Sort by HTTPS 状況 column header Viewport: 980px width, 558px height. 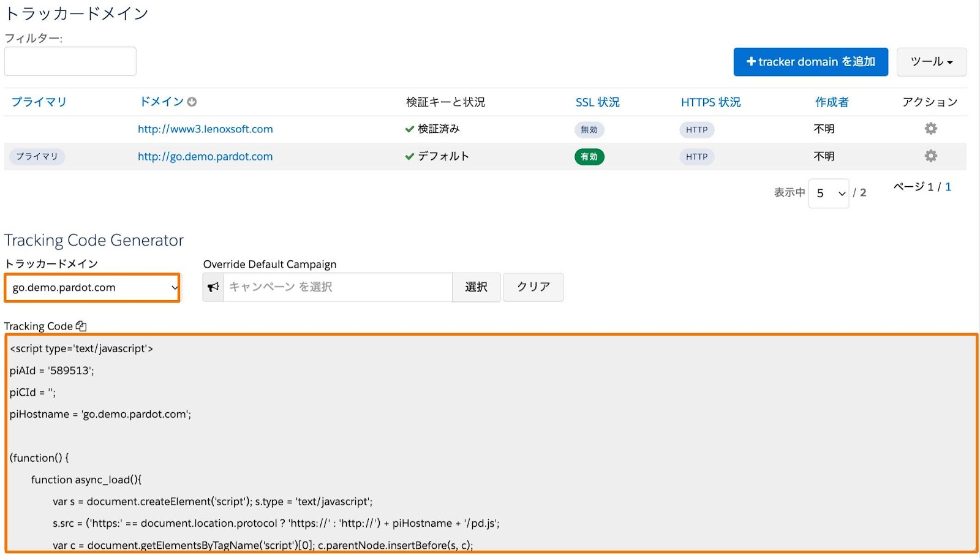tap(710, 102)
